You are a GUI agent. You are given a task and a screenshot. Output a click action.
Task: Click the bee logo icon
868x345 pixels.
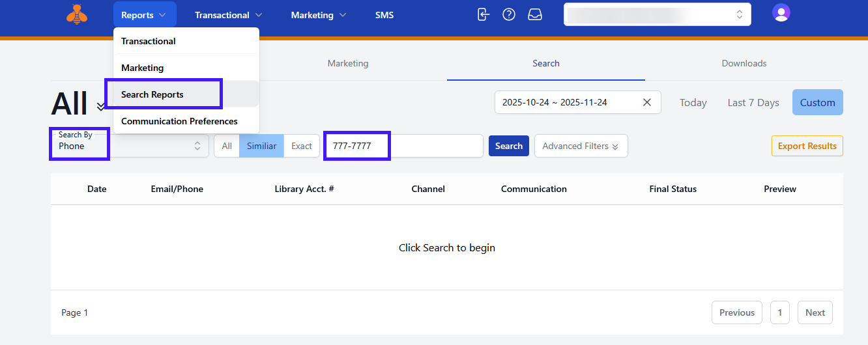click(x=77, y=15)
